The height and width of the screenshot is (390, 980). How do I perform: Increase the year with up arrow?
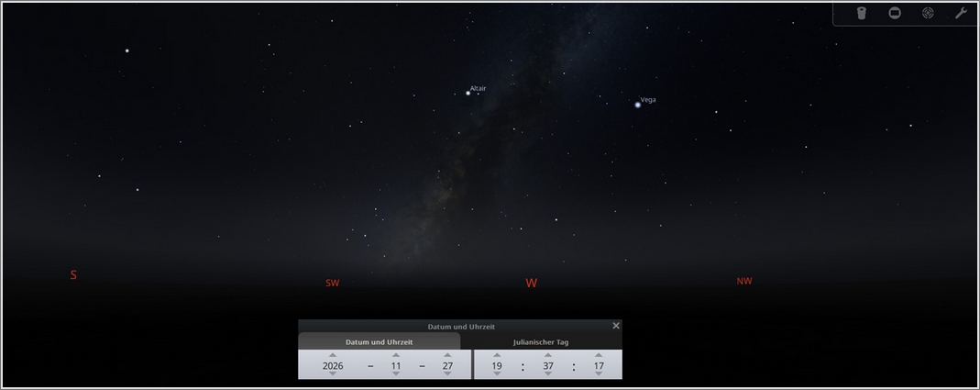click(x=333, y=355)
